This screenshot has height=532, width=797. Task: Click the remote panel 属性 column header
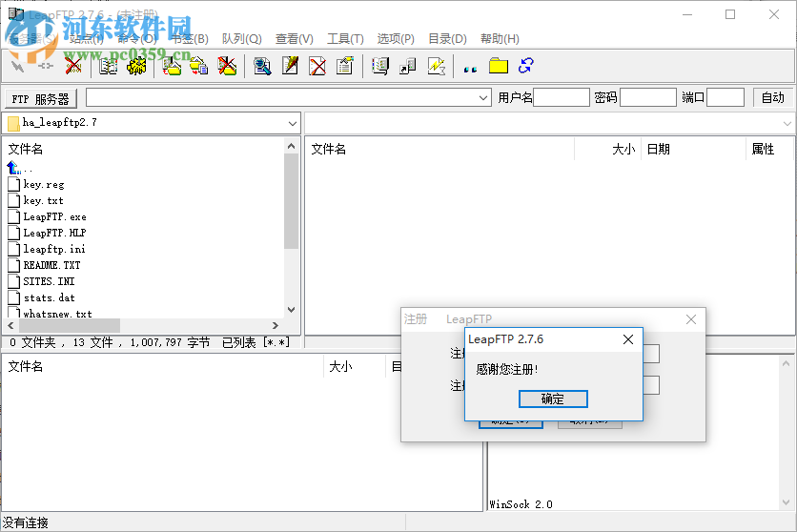tap(769, 149)
